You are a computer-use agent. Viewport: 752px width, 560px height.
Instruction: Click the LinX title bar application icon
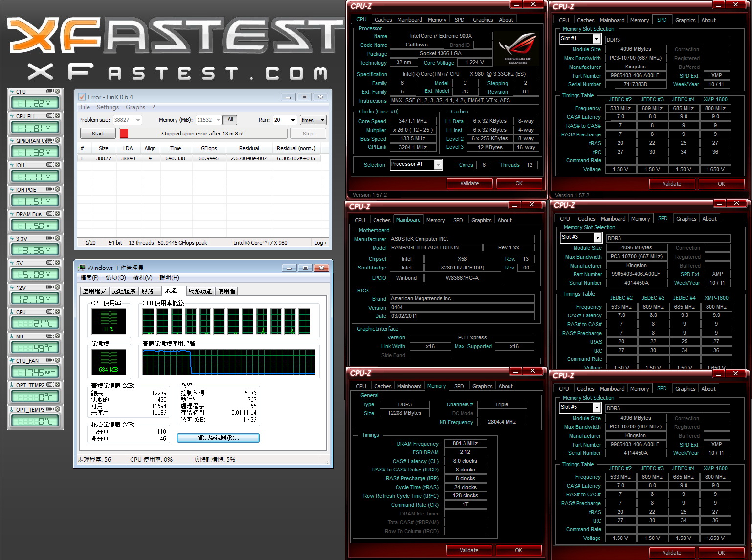click(82, 97)
